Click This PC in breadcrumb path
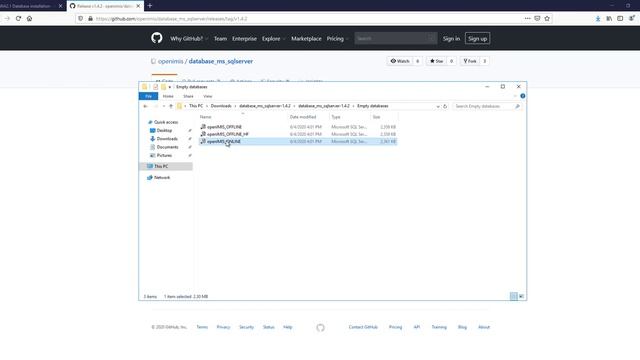Viewport: 640px width, 360px height. [x=196, y=106]
